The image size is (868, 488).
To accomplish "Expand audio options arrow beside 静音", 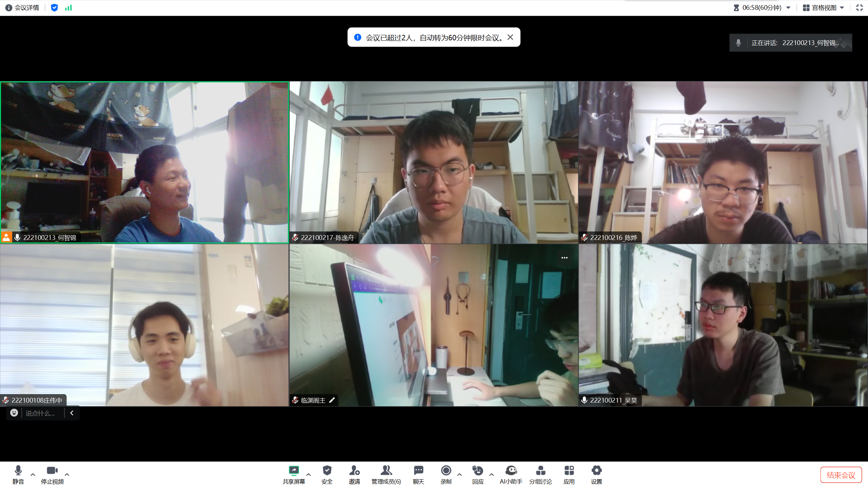I will click(x=33, y=474).
